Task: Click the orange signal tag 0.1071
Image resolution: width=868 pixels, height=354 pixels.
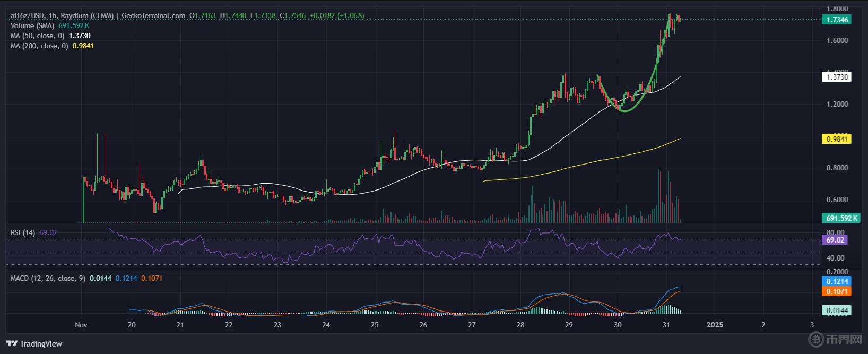Action: click(836, 291)
